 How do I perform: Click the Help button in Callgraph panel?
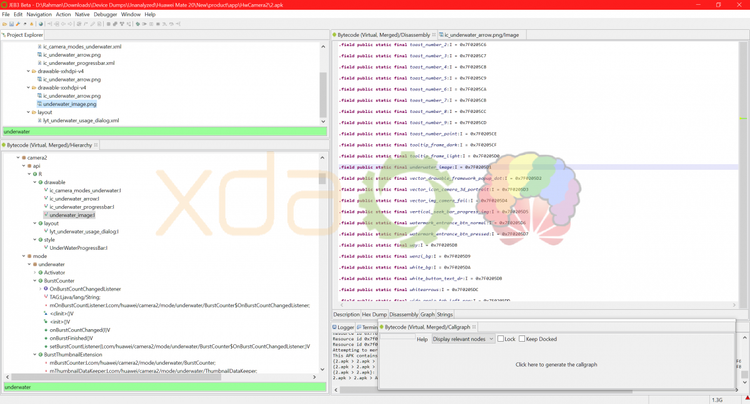click(422, 339)
